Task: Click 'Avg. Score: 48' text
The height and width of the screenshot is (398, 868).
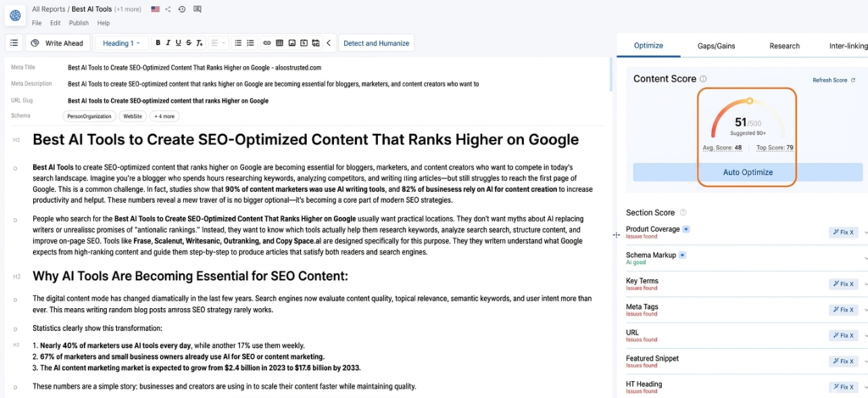Action: (x=722, y=148)
